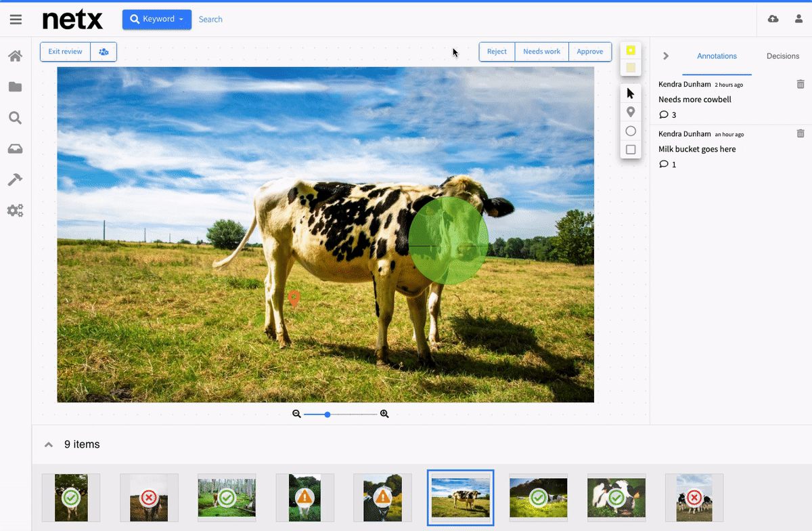Switch to the Decisions tab
The image size is (812, 531).
782,56
